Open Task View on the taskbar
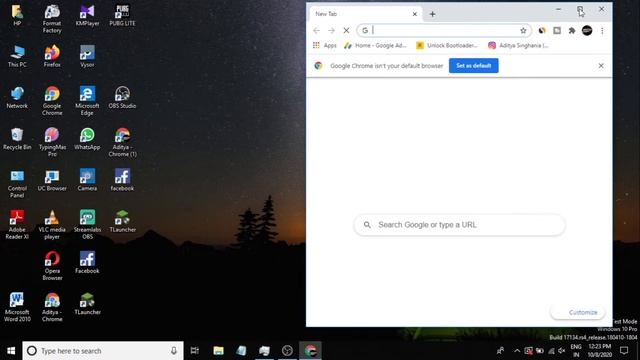The image size is (640, 360). coord(195,351)
